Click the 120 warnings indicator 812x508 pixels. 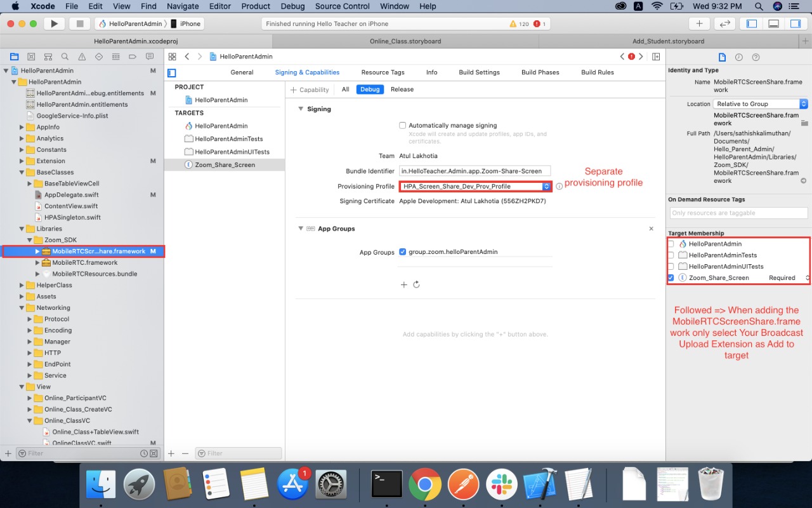519,23
